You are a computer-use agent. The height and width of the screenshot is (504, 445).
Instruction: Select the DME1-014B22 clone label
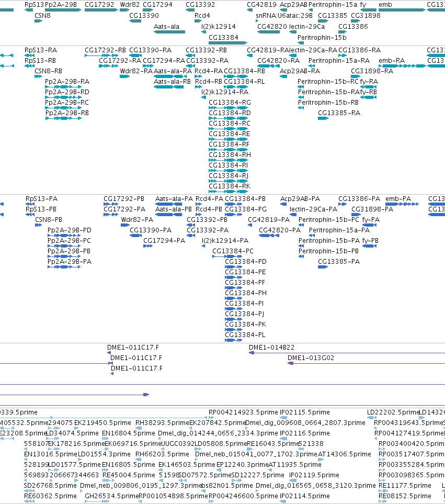[271, 347]
